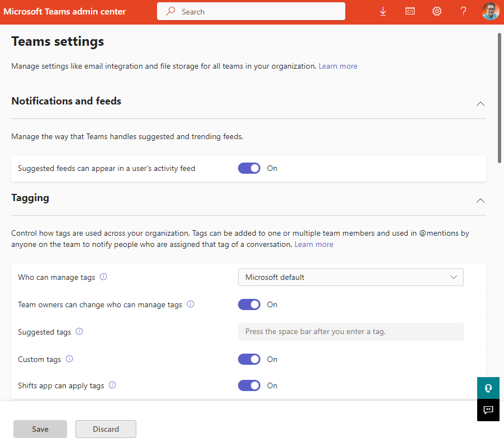
Task: Collapse the Notifications and feeds section
Action: 481,104
